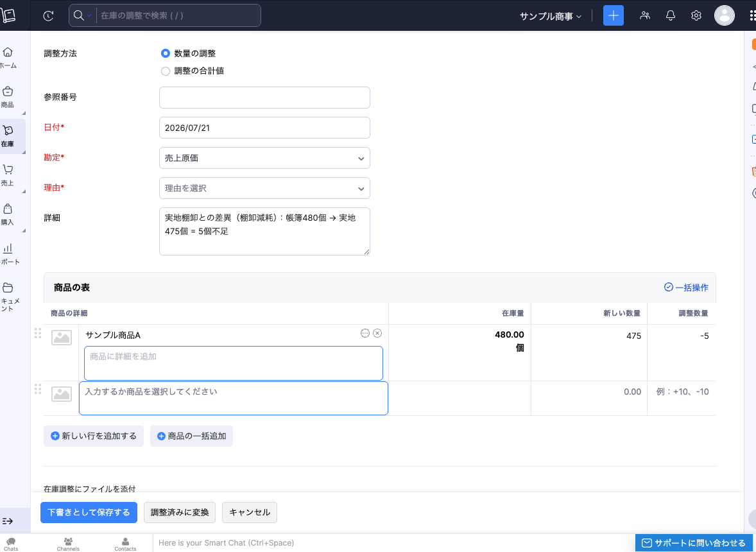Open the app launcher grid icon
The height and width of the screenshot is (552, 756).
tap(753, 15)
